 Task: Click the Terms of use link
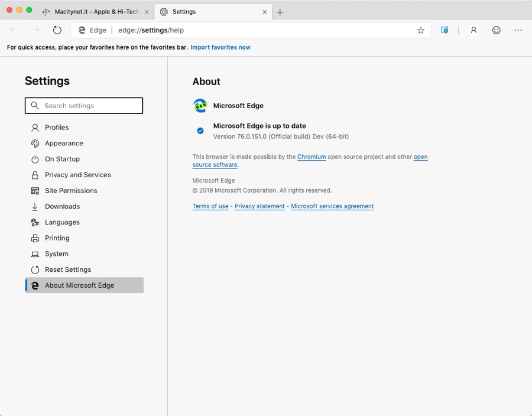click(x=210, y=206)
